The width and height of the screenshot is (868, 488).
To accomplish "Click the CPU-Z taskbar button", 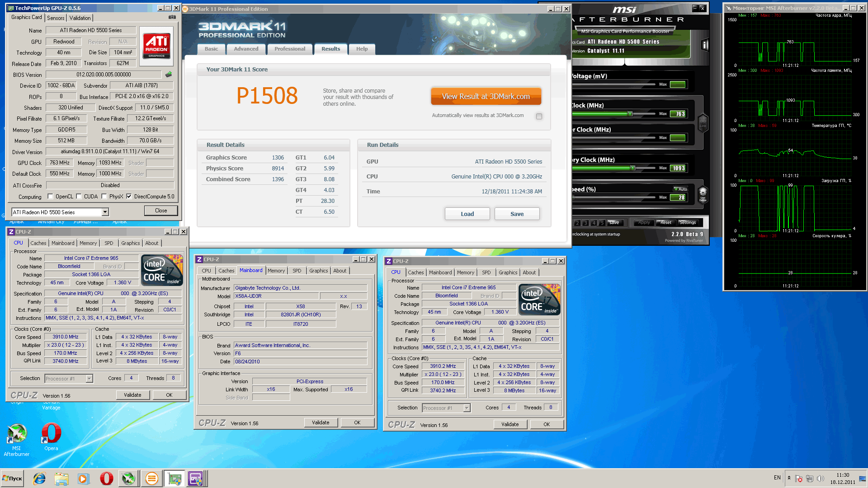I will [x=196, y=479].
